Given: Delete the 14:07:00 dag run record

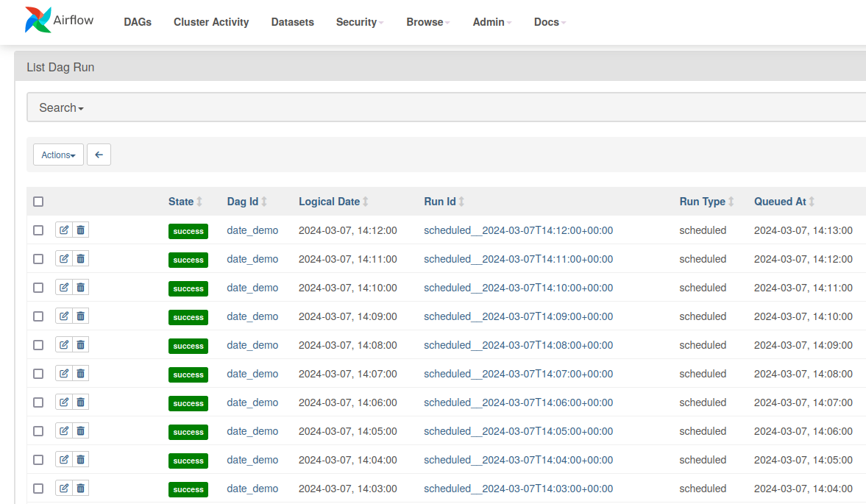Looking at the screenshot, I should (81, 374).
